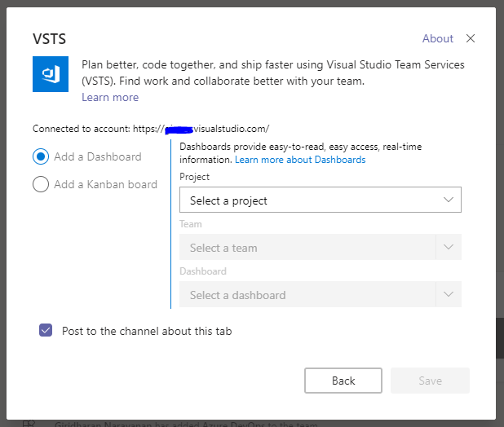Click the Save button

coord(430,381)
